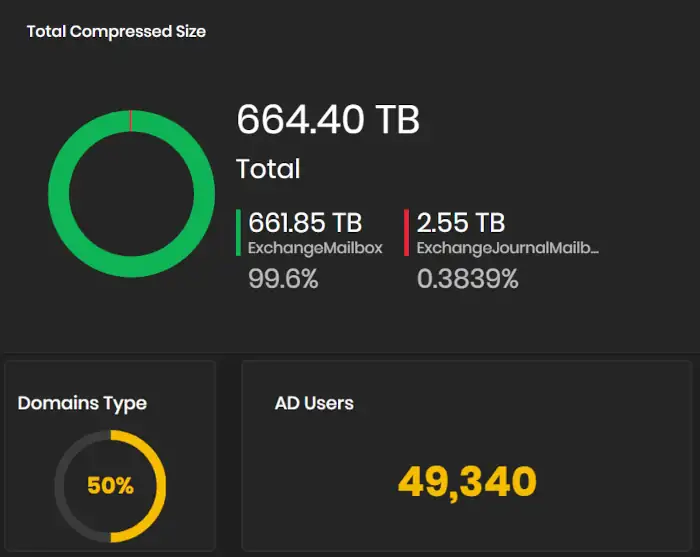Image resolution: width=700 pixels, height=557 pixels.
Task: Click the red ExchangeJournalMailbox legend color bar
Action: [407, 232]
